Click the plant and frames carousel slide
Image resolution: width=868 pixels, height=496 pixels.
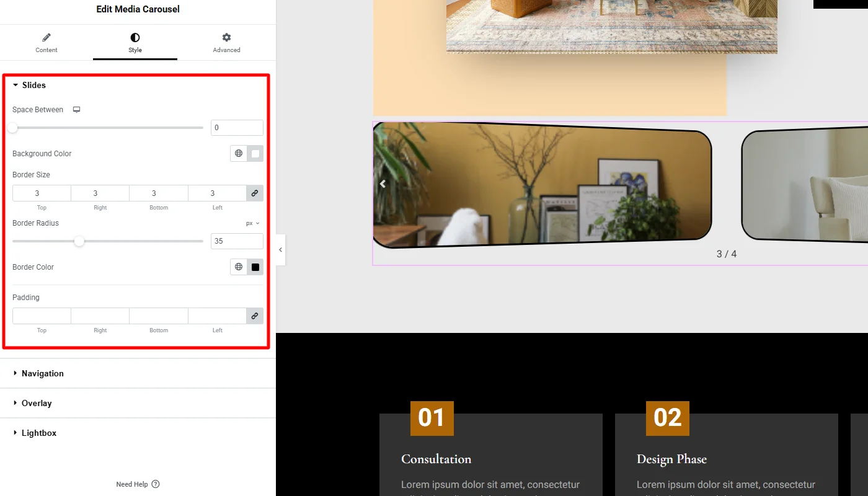[x=542, y=185]
